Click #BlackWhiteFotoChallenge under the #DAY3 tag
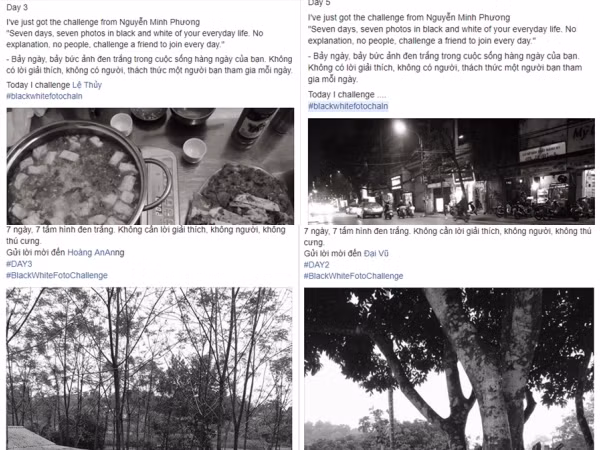Image resolution: width=600 pixels, height=450 pixels. [57, 276]
